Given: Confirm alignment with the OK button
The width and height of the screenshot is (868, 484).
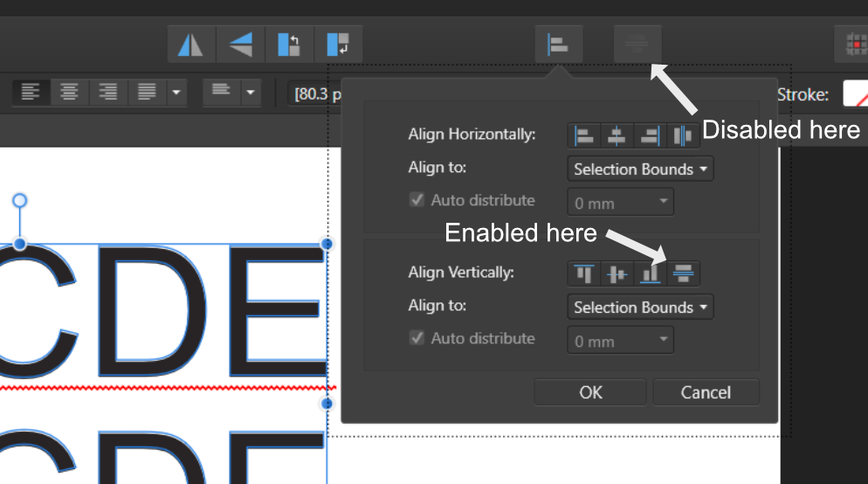Looking at the screenshot, I should point(590,392).
